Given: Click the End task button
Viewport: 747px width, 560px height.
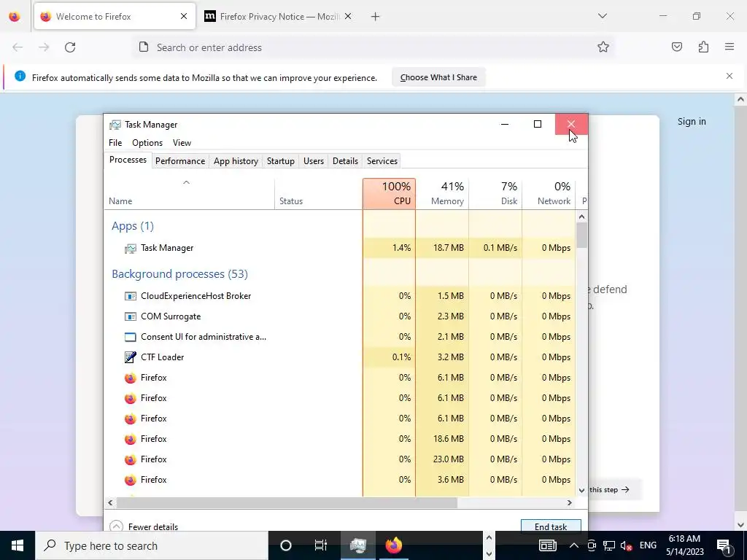Looking at the screenshot, I should [551, 526].
